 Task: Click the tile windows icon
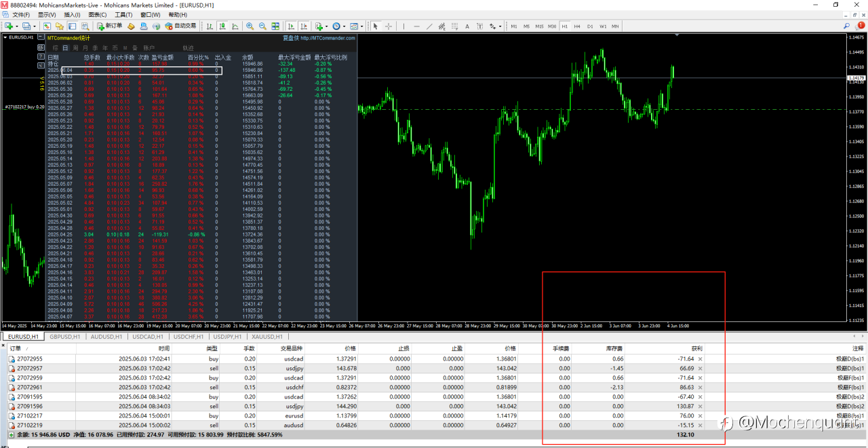tap(275, 26)
